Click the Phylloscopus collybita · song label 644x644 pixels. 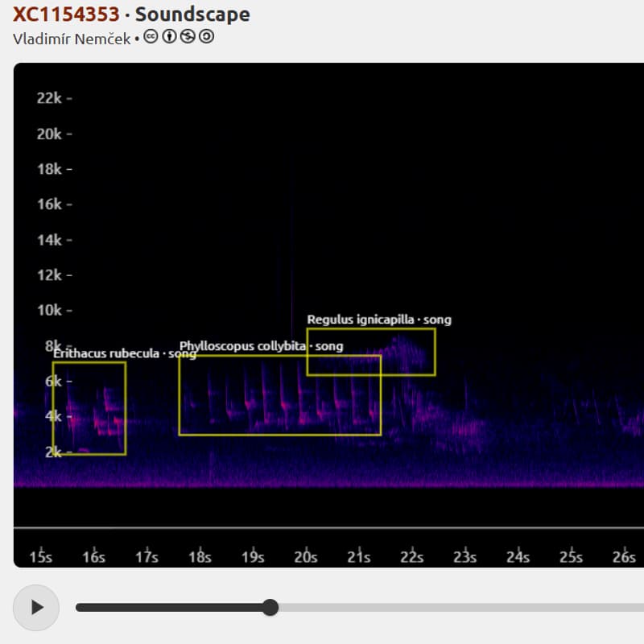click(x=261, y=346)
